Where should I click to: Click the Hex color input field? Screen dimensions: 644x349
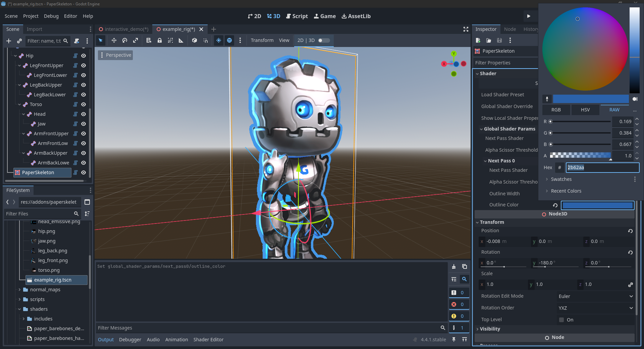602,167
